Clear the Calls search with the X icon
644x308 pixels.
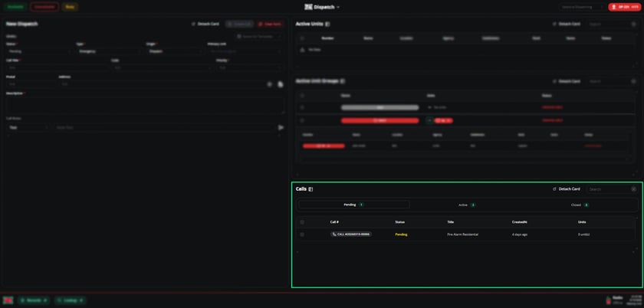[634, 189]
